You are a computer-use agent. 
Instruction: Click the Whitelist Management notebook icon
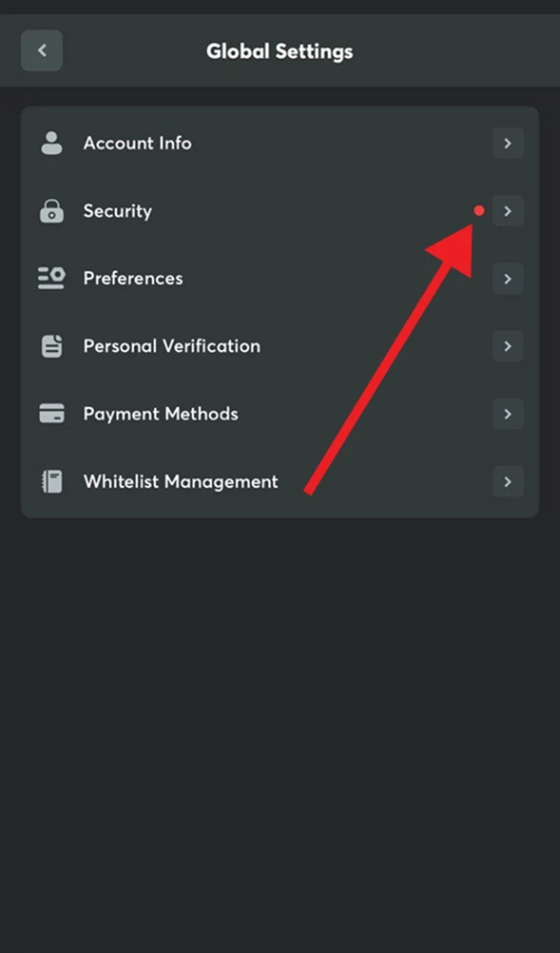(51, 481)
